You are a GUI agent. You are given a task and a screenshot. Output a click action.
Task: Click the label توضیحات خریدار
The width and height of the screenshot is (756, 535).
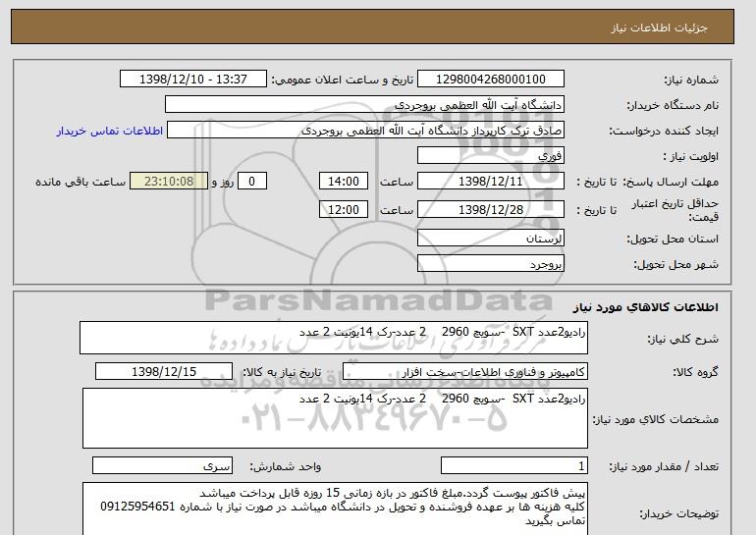[678, 513]
